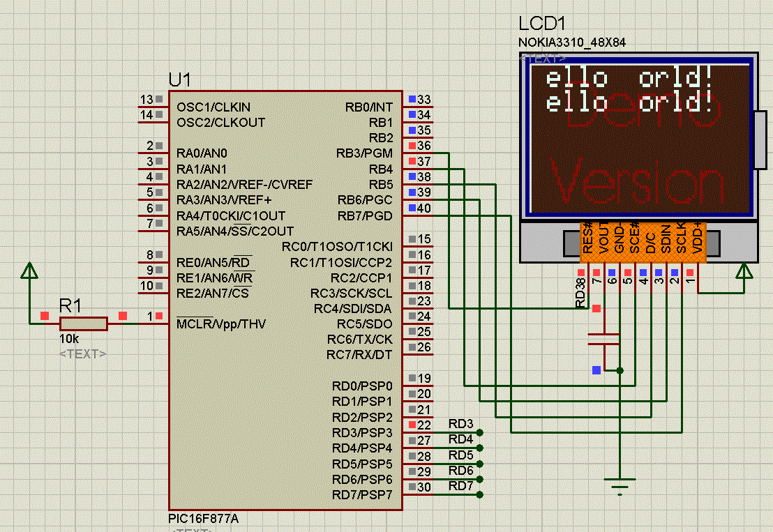This screenshot has width=773, height=532.
Task: Click the power terminal arrow right of LCD
Action: 744,272
